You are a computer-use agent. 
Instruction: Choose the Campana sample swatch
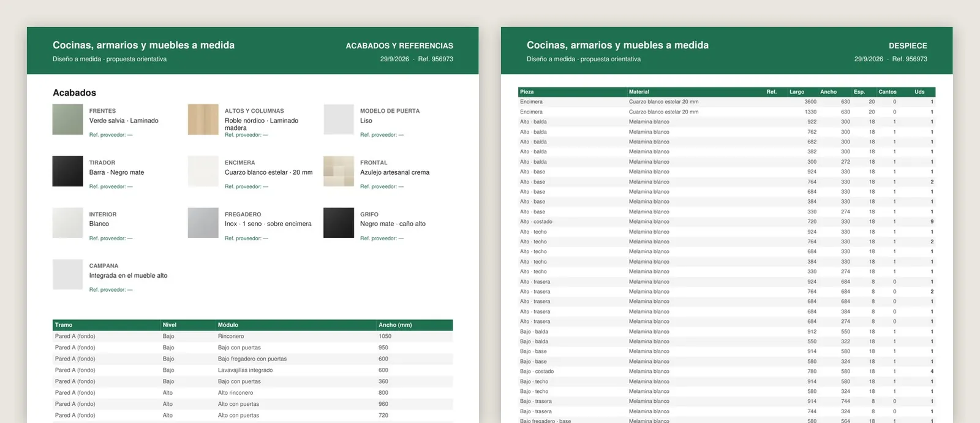coord(67,274)
